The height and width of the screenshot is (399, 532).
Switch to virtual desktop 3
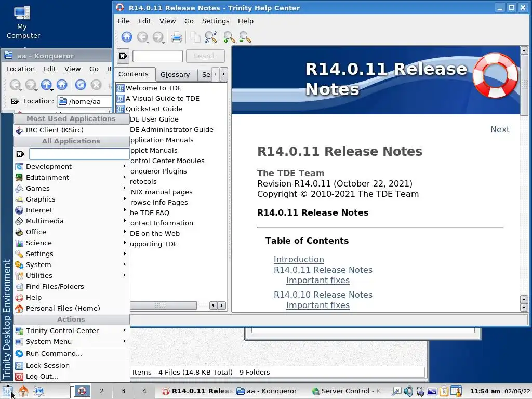[123, 391]
